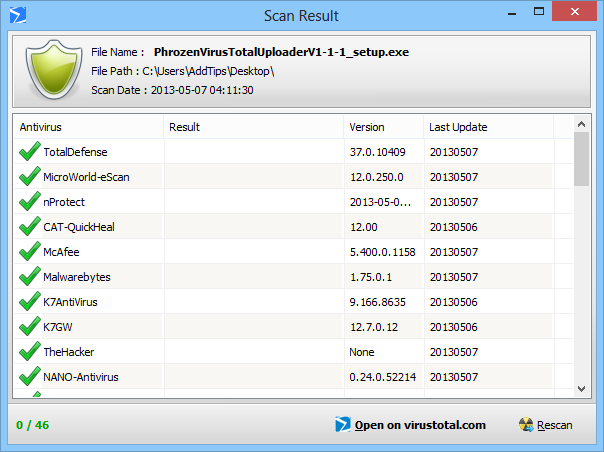The height and width of the screenshot is (452, 604).
Task: Click the green checkmark beside NANO-Antivirus
Action: click(30, 376)
